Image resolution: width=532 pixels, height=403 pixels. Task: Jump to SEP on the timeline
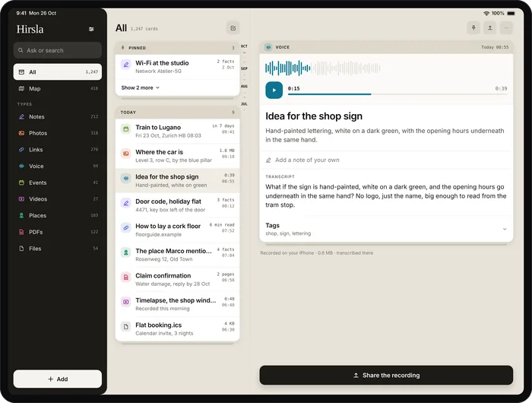click(244, 68)
